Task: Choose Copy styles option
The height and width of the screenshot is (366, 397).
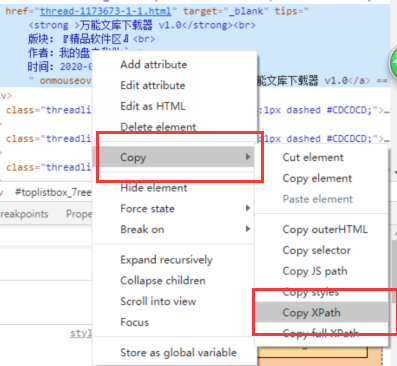Action: (x=311, y=292)
